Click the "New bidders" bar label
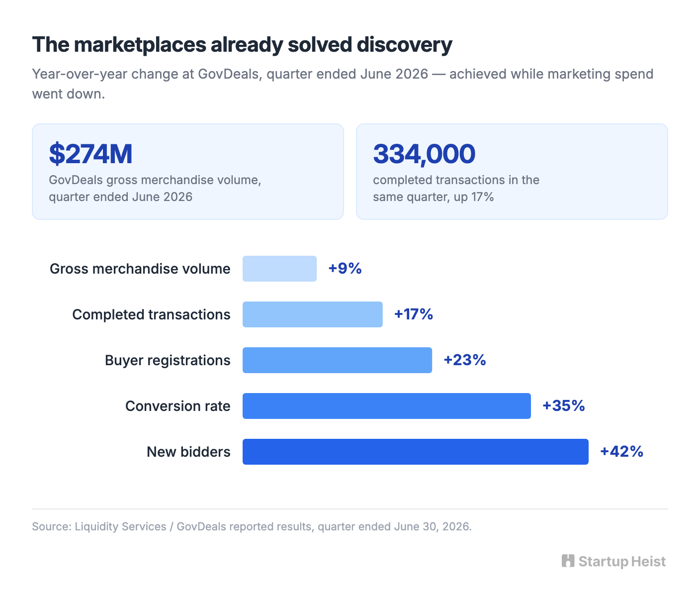This screenshot has width=700, height=603. tap(188, 452)
